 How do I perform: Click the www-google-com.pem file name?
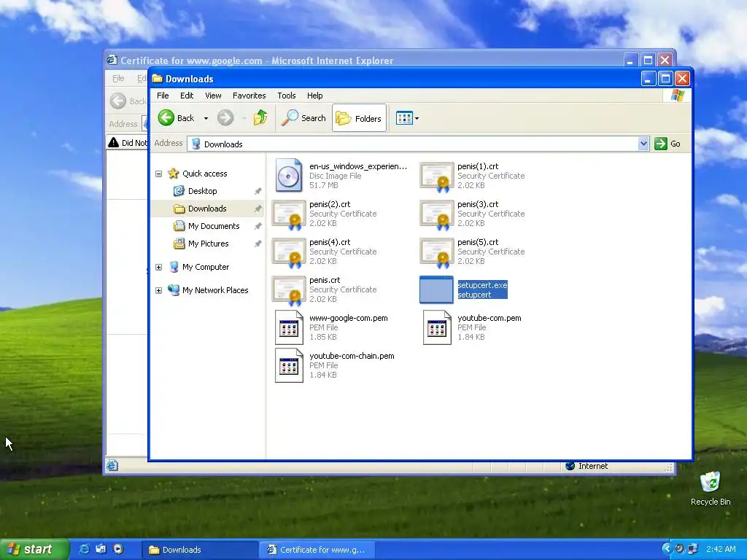[x=348, y=318]
